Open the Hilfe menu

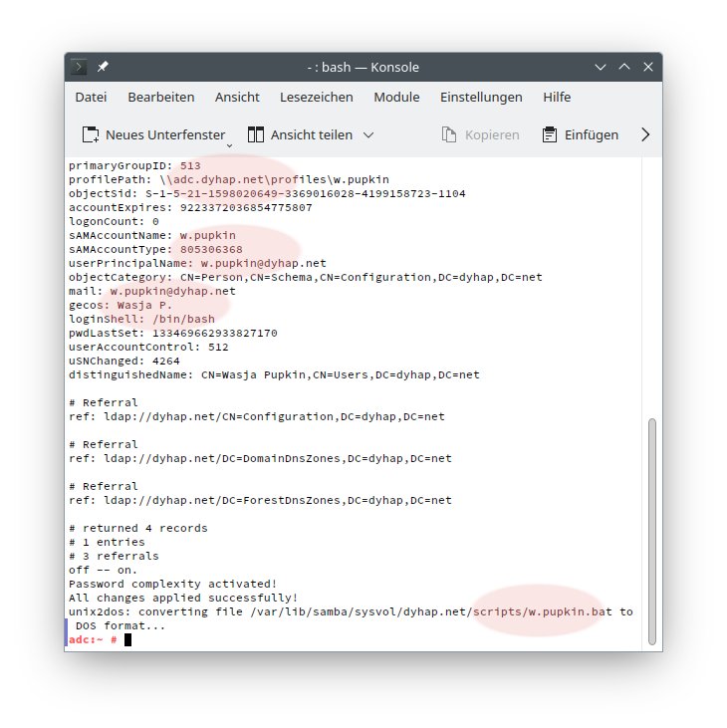point(557,97)
